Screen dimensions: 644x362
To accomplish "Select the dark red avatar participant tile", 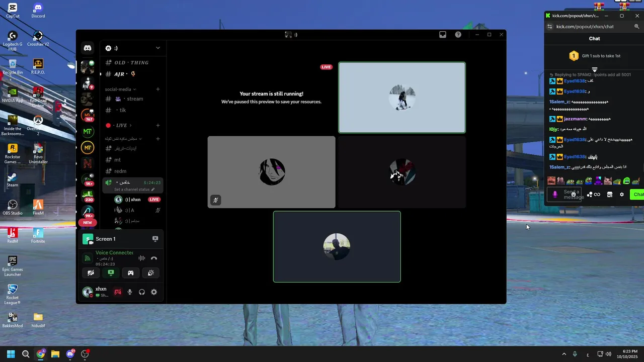I will click(x=402, y=172).
